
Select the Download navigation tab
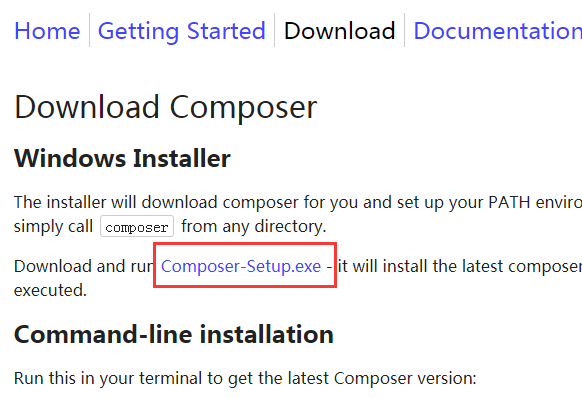point(339,31)
